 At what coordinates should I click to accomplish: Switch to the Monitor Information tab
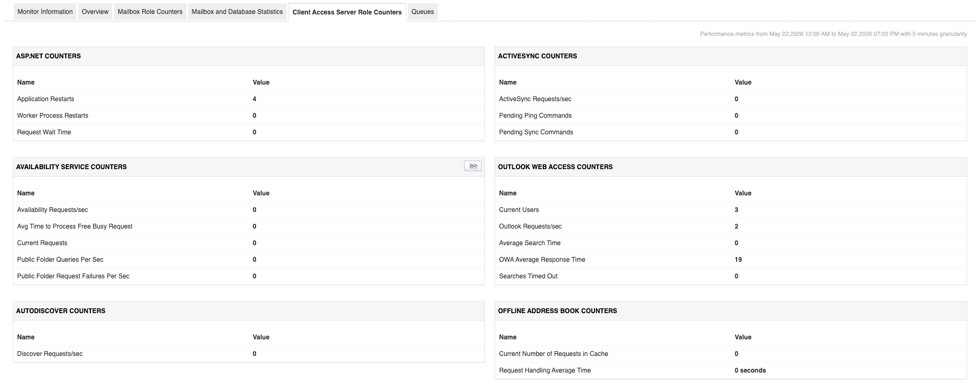[x=45, y=12]
